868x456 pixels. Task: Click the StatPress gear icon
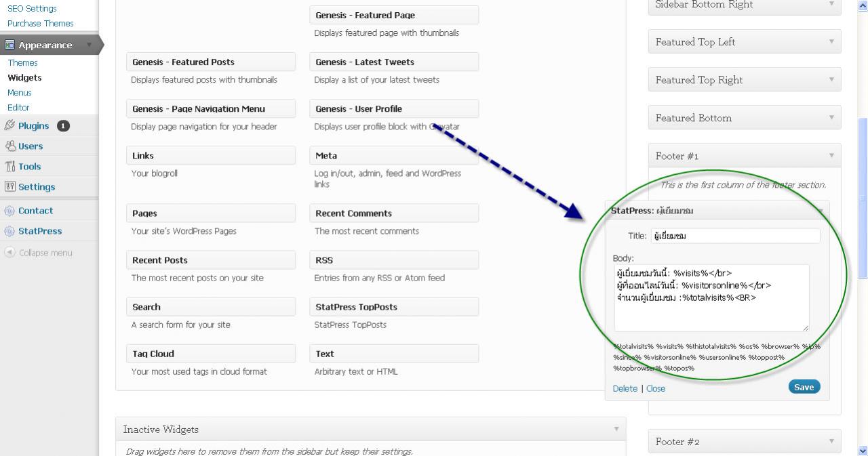tap(9, 231)
